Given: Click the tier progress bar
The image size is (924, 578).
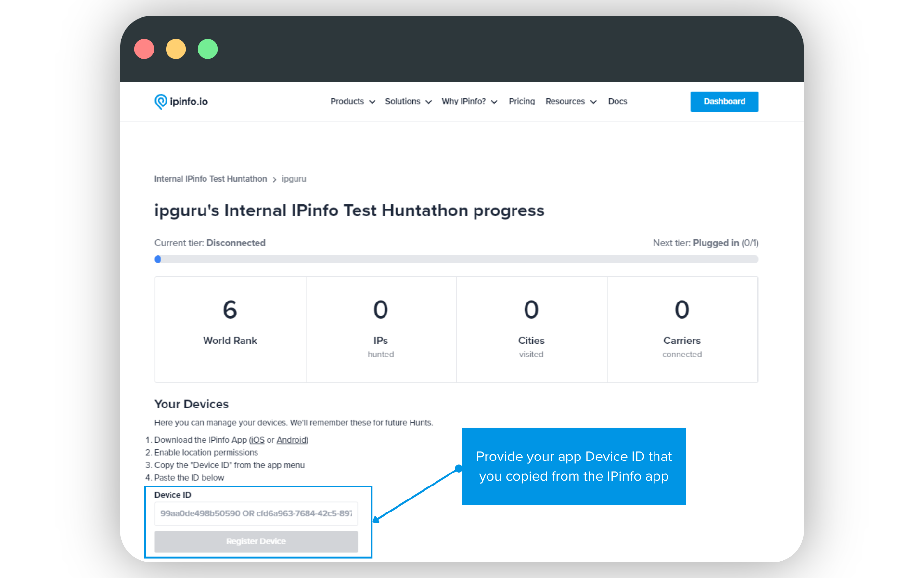Looking at the screenshot, I should (456, 259).
